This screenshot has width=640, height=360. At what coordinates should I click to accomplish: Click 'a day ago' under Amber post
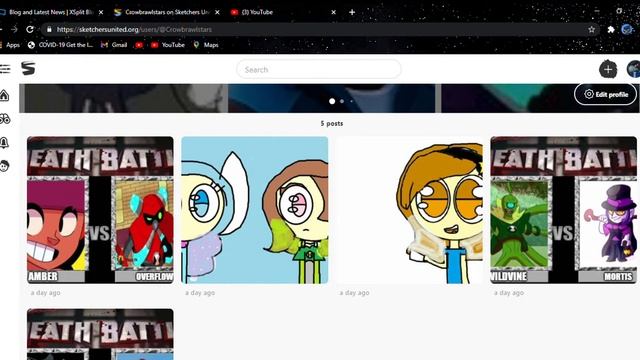45,293
